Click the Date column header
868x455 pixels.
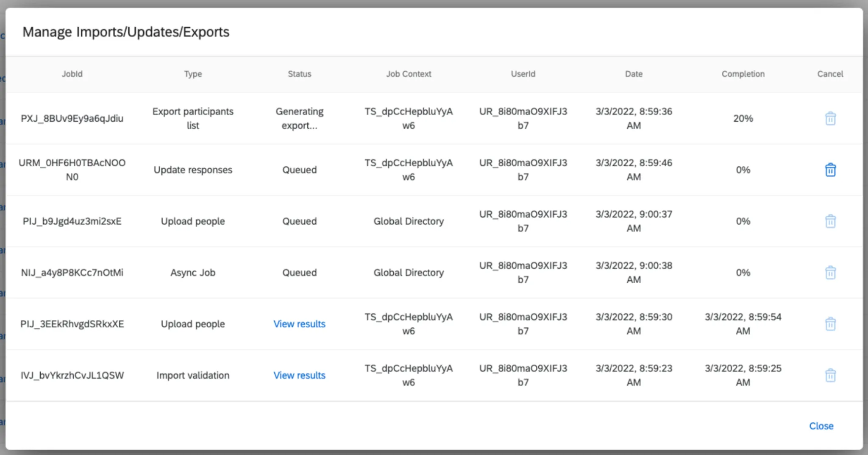[633, 74]
